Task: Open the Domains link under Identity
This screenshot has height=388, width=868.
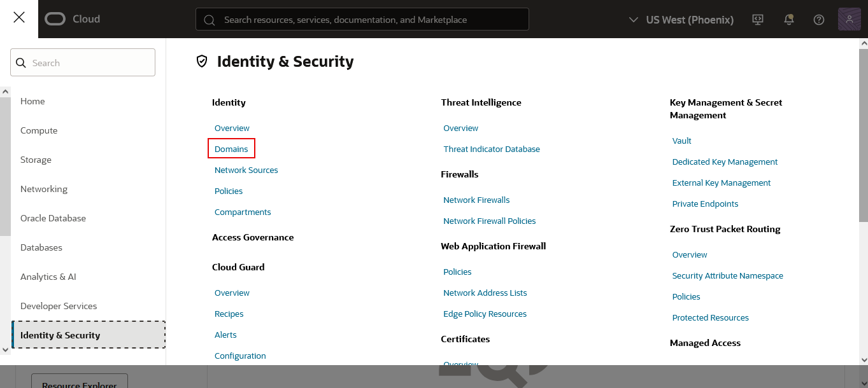Action: 231,149
